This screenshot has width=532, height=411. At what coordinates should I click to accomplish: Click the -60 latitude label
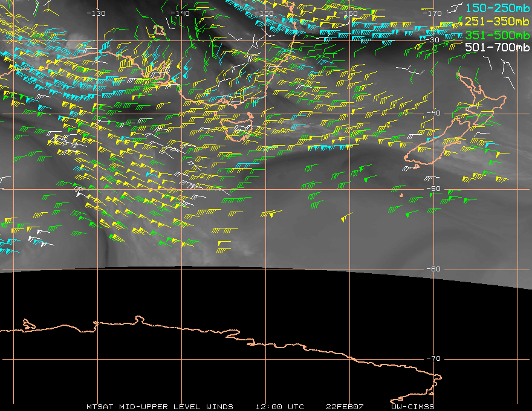point(433,269)
